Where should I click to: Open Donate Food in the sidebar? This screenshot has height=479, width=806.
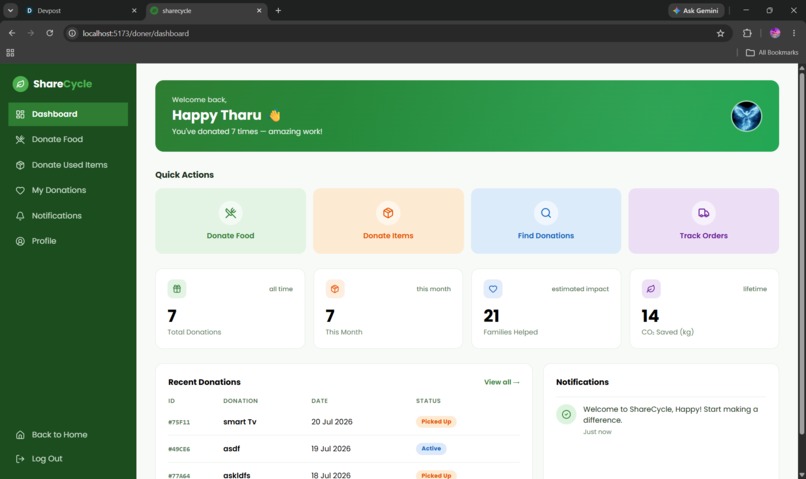point(68,139)
